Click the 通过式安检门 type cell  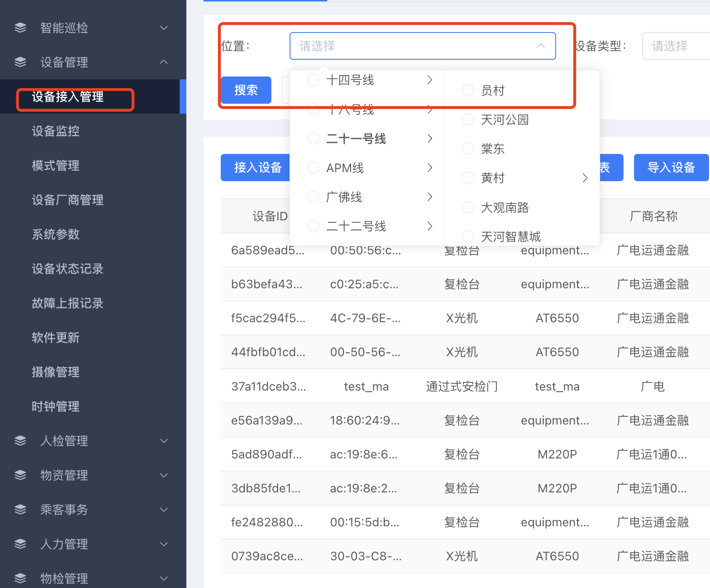click(x=462, y=386)
